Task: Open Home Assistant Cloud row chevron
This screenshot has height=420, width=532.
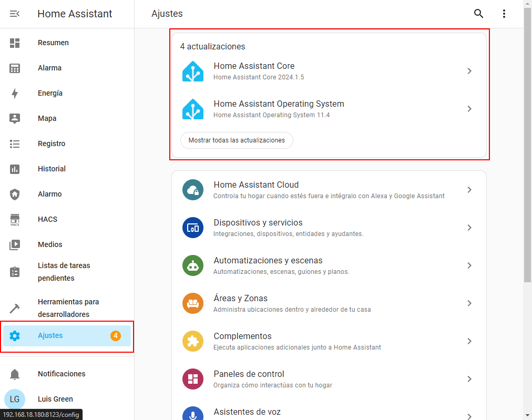Action: click(469, 190)
